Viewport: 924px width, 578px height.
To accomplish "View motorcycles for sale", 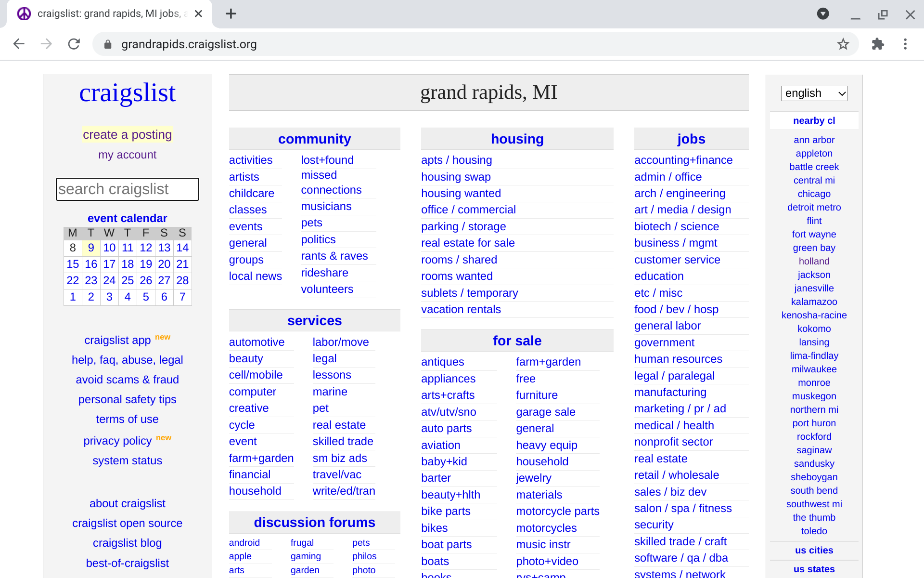I will [x=546, y=528].
